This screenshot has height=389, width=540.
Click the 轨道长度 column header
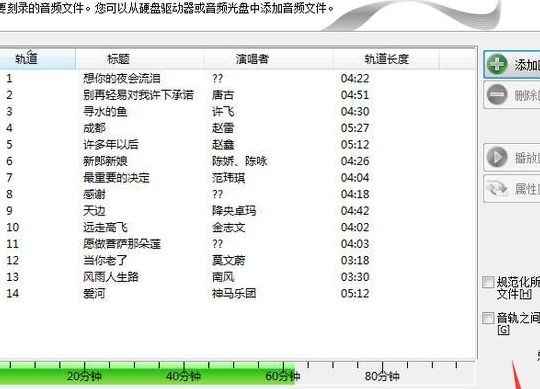(x=386, y=59)
